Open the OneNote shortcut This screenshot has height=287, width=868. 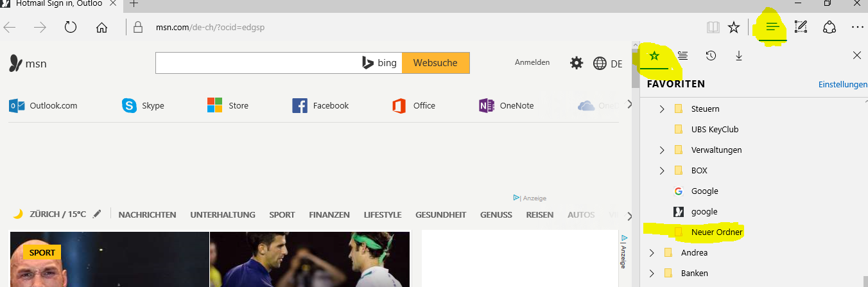(x=507, y=105)
